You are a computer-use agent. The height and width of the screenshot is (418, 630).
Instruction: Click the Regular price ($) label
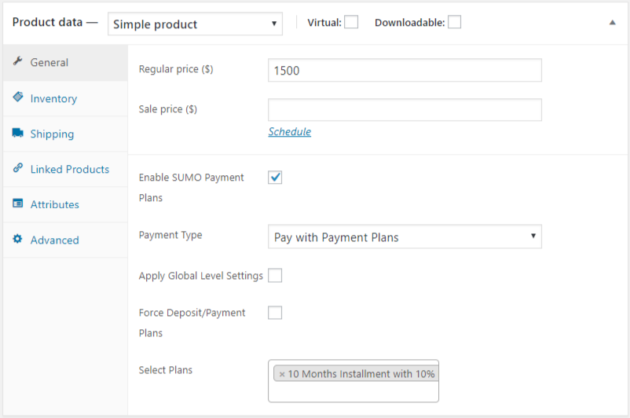pos(176,69)
